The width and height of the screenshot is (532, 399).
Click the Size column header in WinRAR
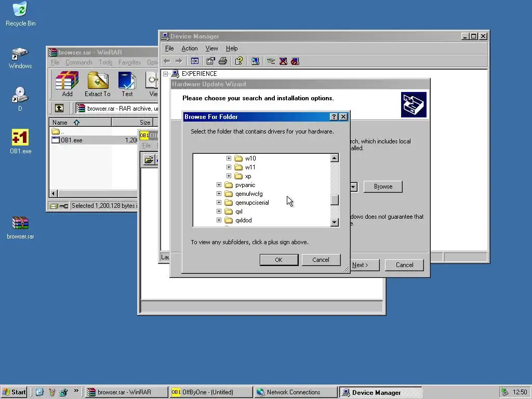(132, 123)
